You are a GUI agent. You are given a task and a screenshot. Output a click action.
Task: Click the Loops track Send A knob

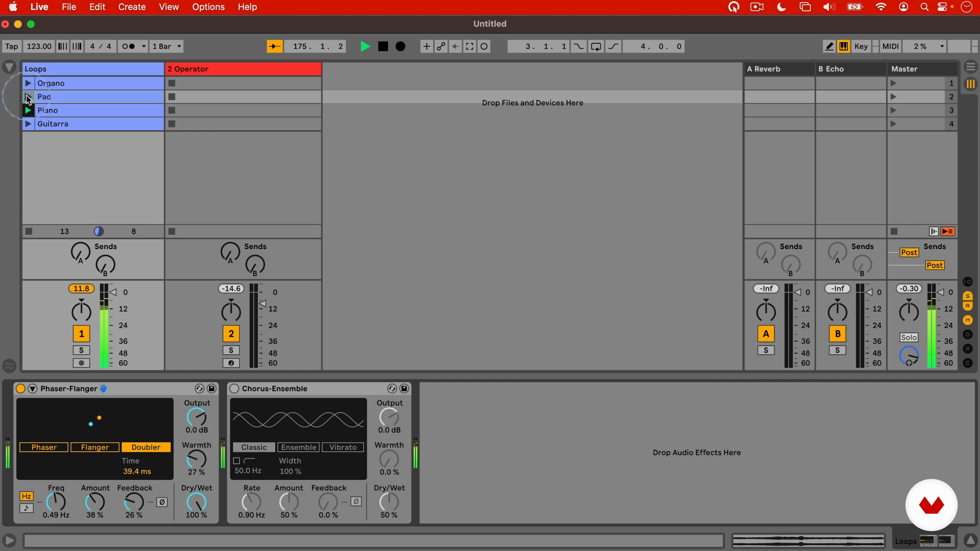(x=80, y=252)
